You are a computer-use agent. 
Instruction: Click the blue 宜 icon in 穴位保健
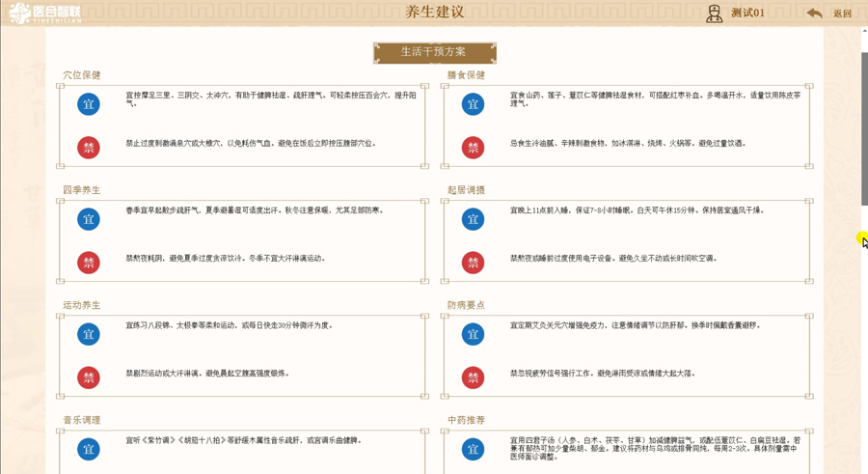(x=89, y=104)
